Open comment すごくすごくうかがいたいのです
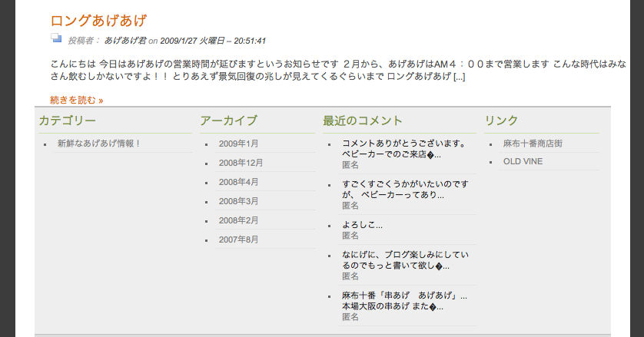Viewport: 644px width, 337px height. [405, 190]
